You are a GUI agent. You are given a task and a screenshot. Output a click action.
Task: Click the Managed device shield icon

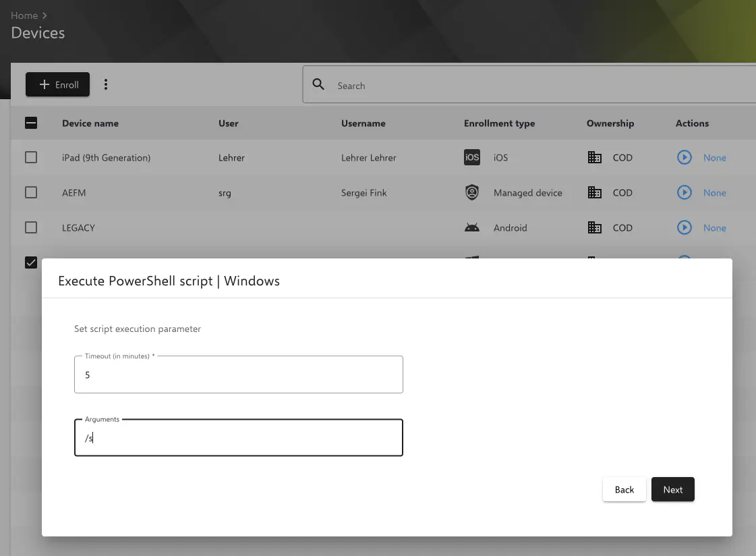click(x=472, y=192)
